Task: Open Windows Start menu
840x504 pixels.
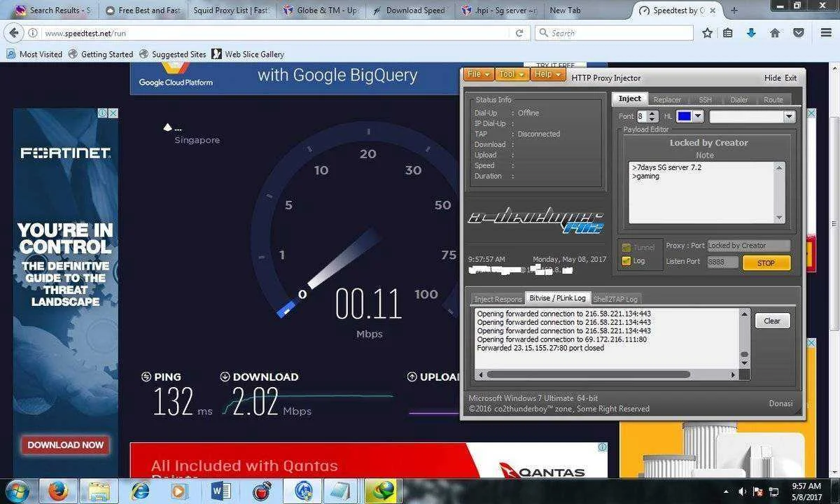Action: click(16, 491)
